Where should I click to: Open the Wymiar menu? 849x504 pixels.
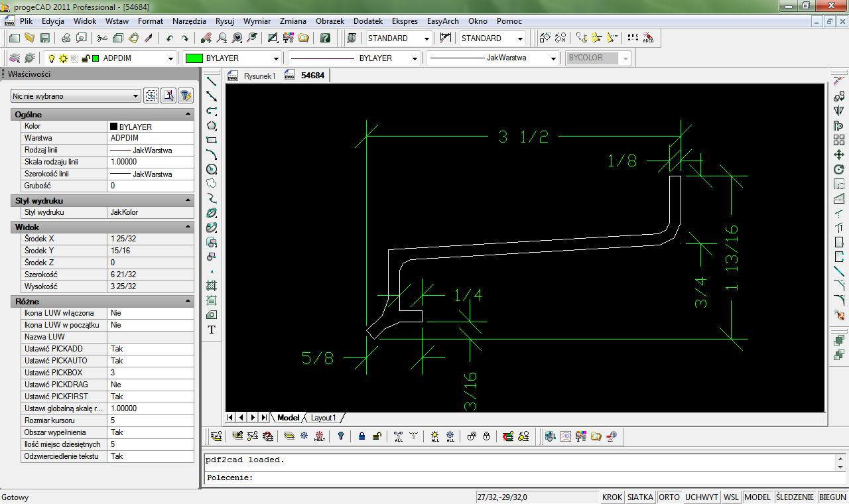point(257,21)
